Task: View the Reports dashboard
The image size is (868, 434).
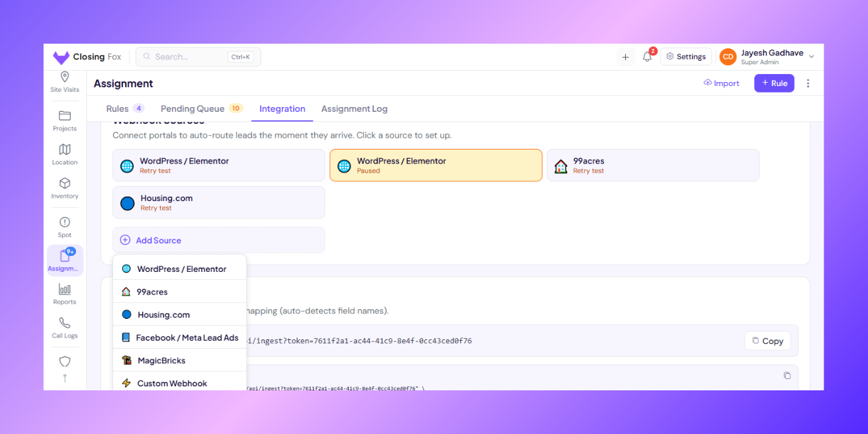Action: click(64, 294)
